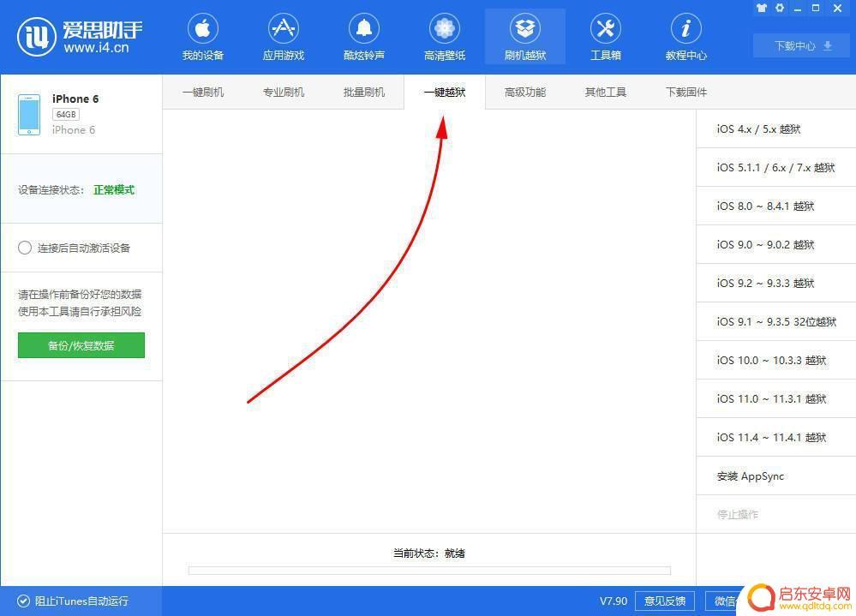Screen dimensions: 856x616
Task: Click the 爱思助手 i4 logo
Action: click(x=80, y=37)
